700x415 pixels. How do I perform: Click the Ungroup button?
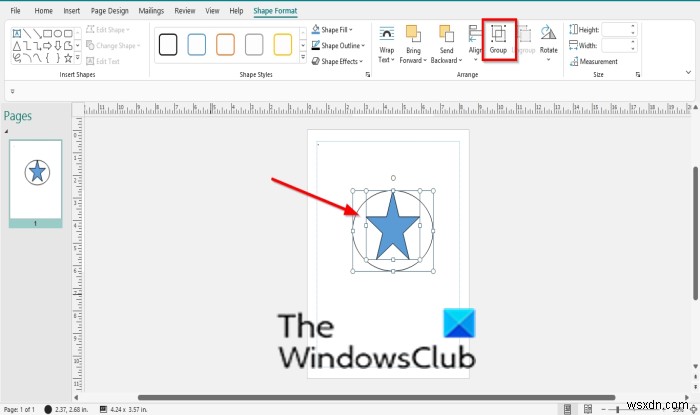524,39
